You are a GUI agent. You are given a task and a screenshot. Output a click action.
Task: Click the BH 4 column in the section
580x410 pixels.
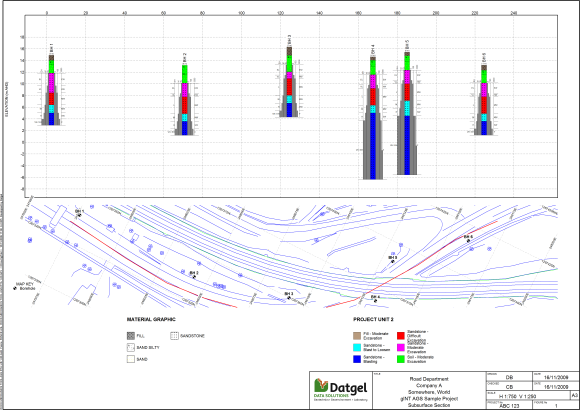[x=373, y=118]
